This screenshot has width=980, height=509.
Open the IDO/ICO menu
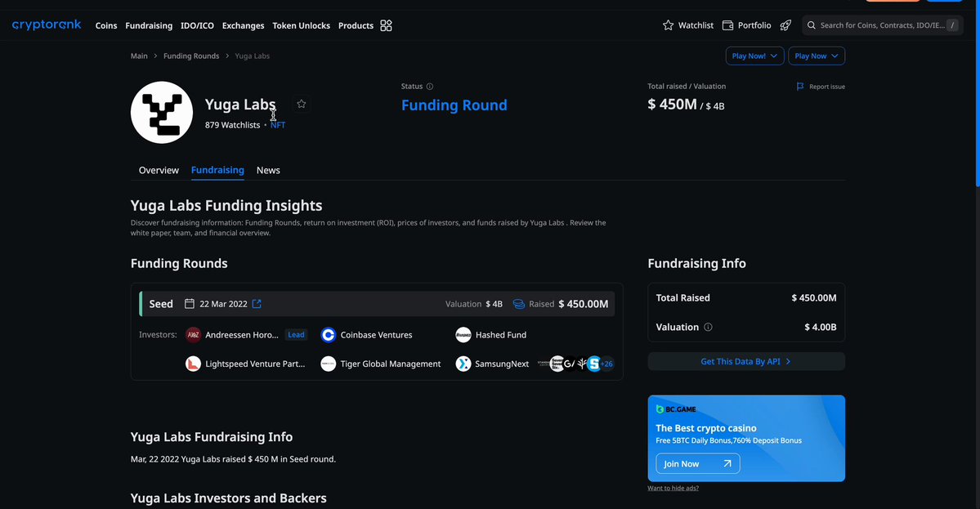197,25
